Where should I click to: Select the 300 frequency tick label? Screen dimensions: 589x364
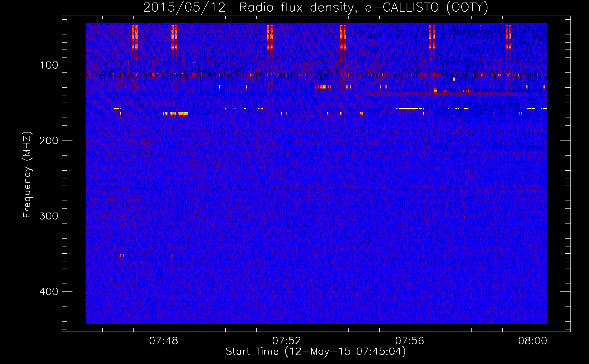tap(49, 216)
